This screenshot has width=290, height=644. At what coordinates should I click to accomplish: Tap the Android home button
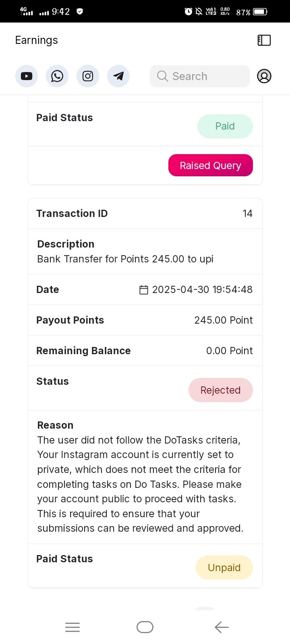click(x=145, y=627)
